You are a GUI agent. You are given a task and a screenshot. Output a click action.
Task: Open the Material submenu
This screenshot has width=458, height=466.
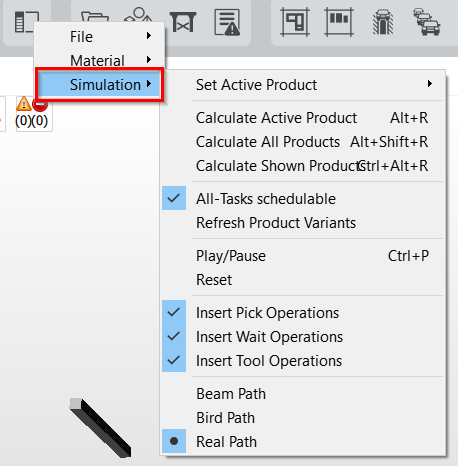(x=99, y=60)
